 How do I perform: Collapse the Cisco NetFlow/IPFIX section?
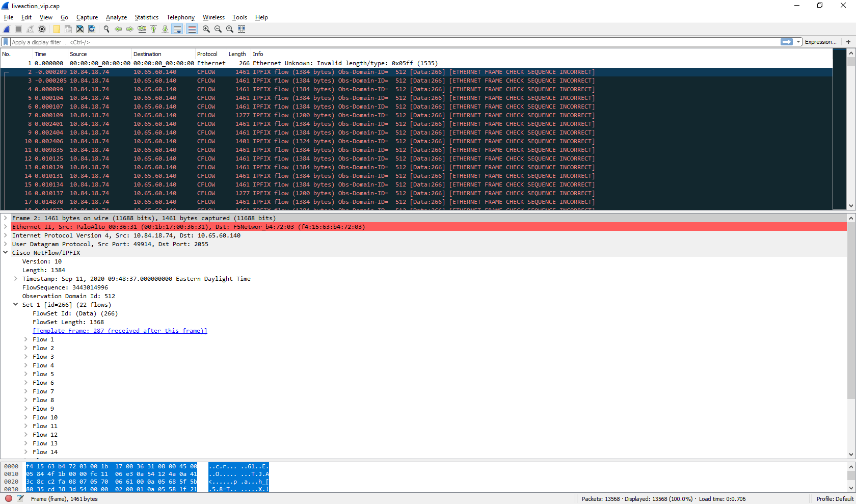(x=6, y=253)
